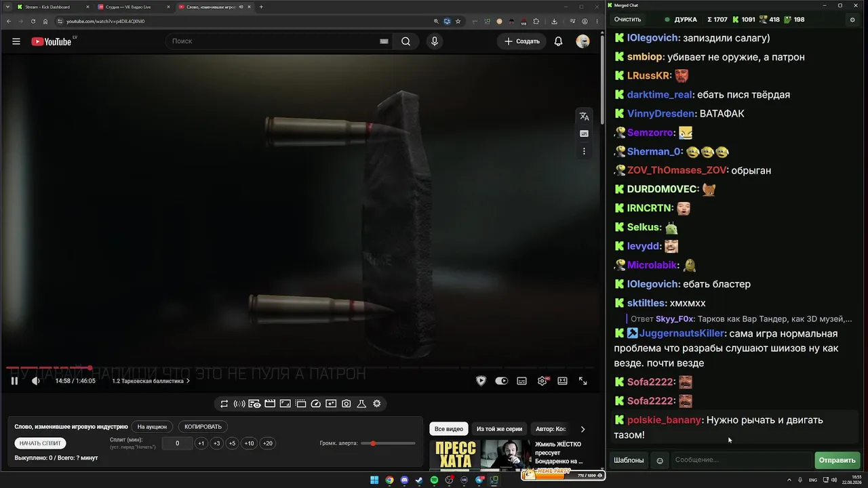Open Discord from the taskbar

pos(405,481)
